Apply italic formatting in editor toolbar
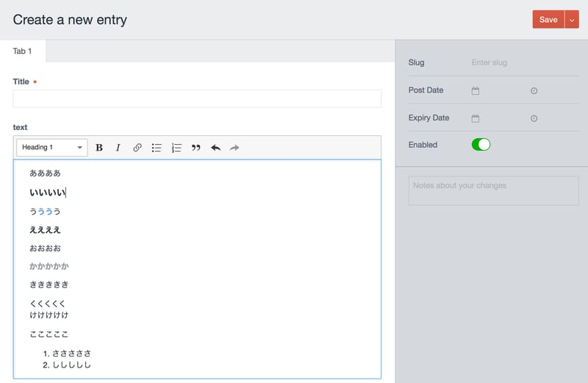The width and height of the screenshot is (588, 383). (118, 148)
